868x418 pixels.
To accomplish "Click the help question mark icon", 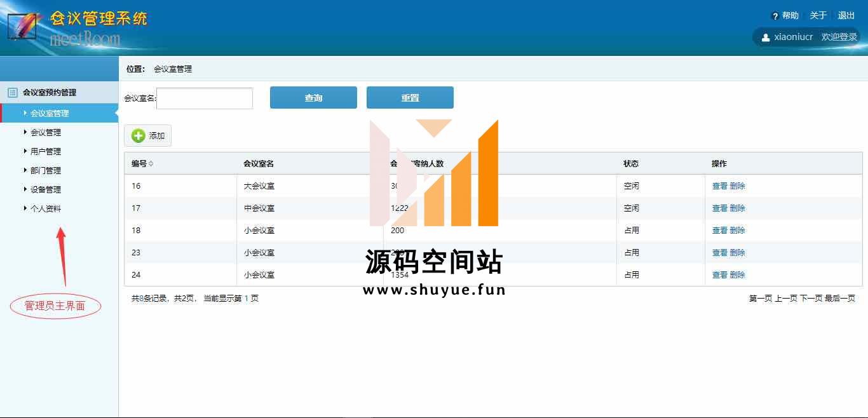I will (775, 16).
